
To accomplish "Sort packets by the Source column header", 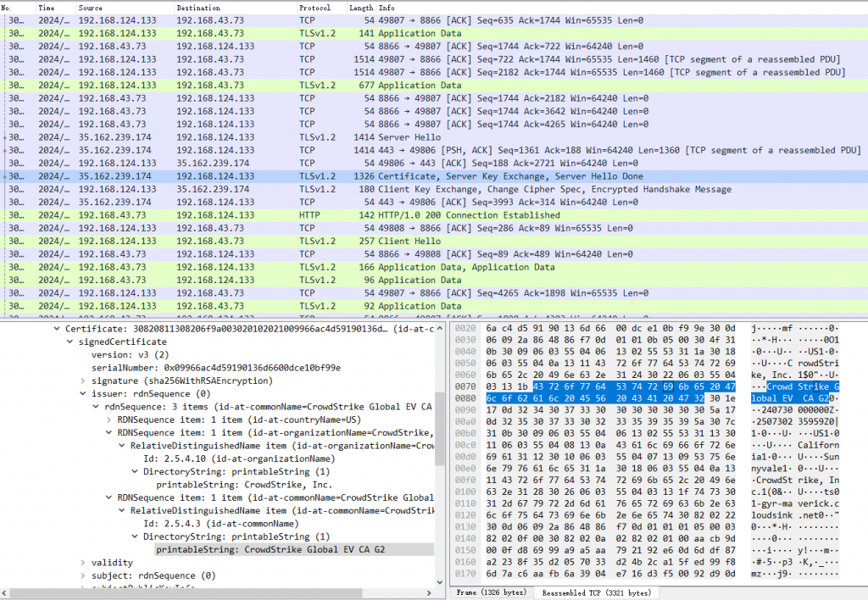I will coord(90,8).
